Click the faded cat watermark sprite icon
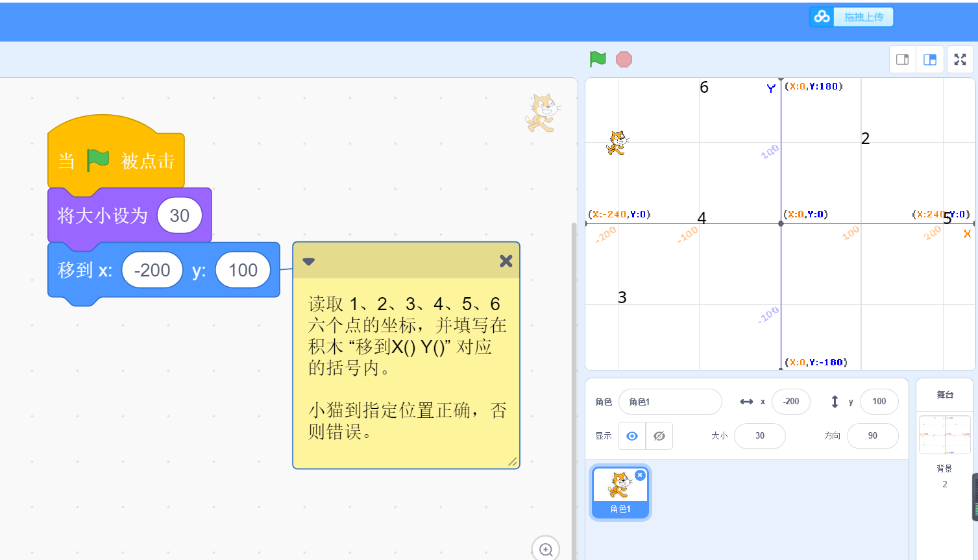Image resolution: width=978 pixels, height=560 pixels. 543,113
